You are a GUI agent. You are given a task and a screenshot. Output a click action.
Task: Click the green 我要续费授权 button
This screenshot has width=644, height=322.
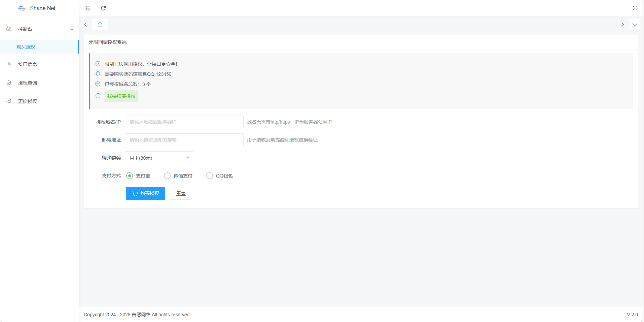pyautogui.click(x=121, y=96)
